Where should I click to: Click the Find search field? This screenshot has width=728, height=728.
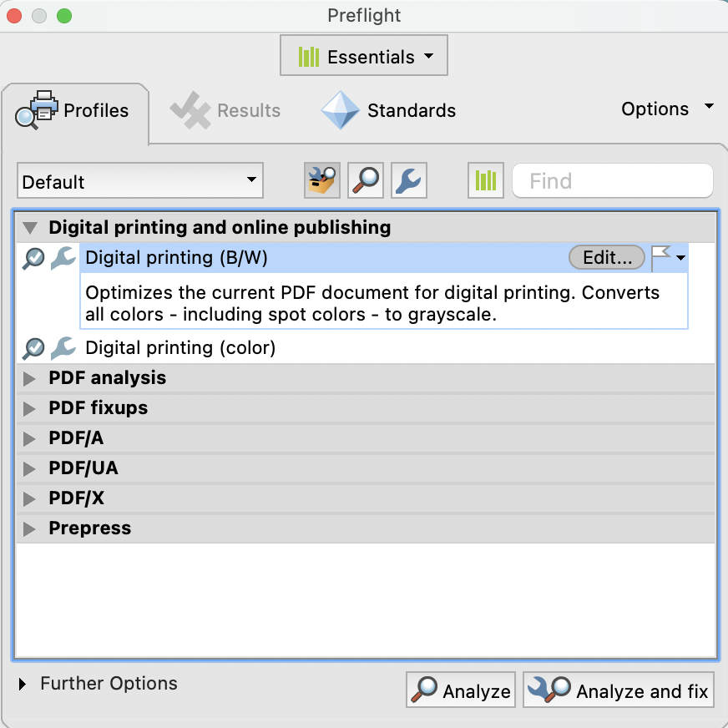[x=612, y=181]
